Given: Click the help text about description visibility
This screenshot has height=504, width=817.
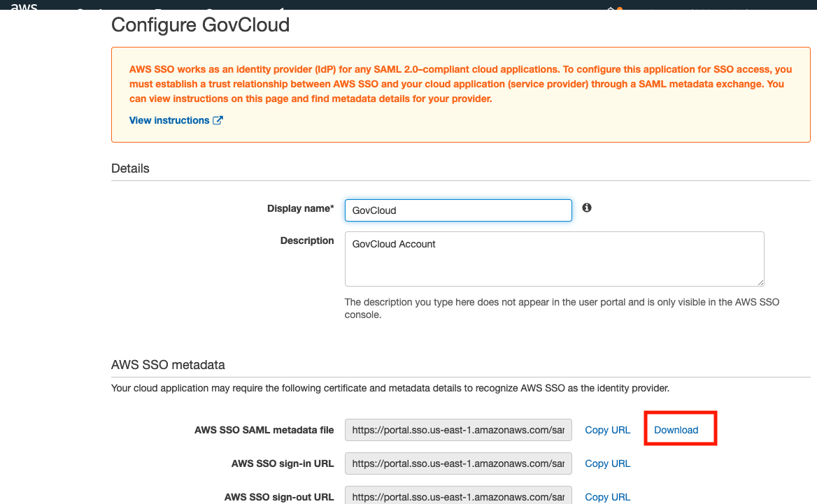Looking at the screenshot, I should coord(562,308).
